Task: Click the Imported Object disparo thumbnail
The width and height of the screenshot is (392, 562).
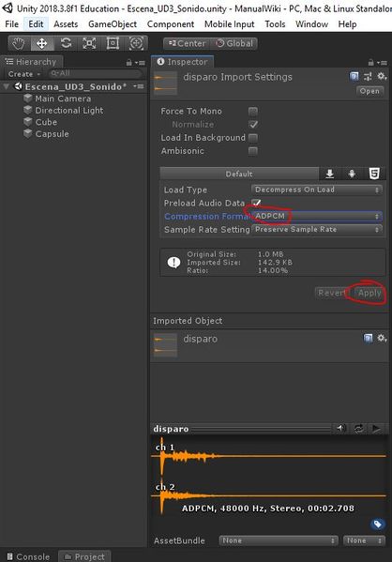Action: pos(166,344)
